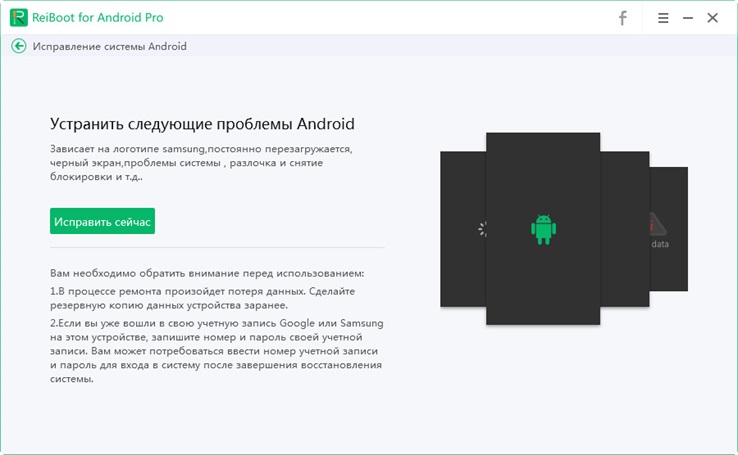
Task: Click the red warning data slide
Action: coord(668,229)
